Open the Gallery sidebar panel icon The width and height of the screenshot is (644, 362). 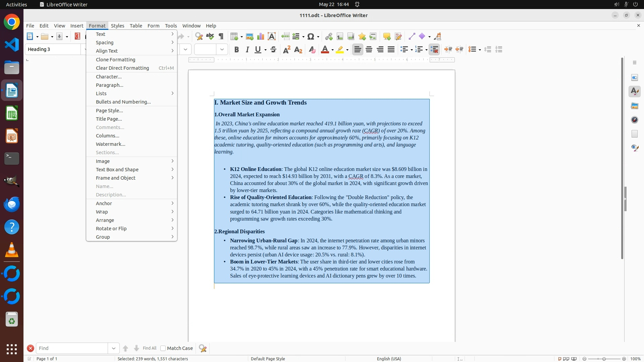point(635,106)
